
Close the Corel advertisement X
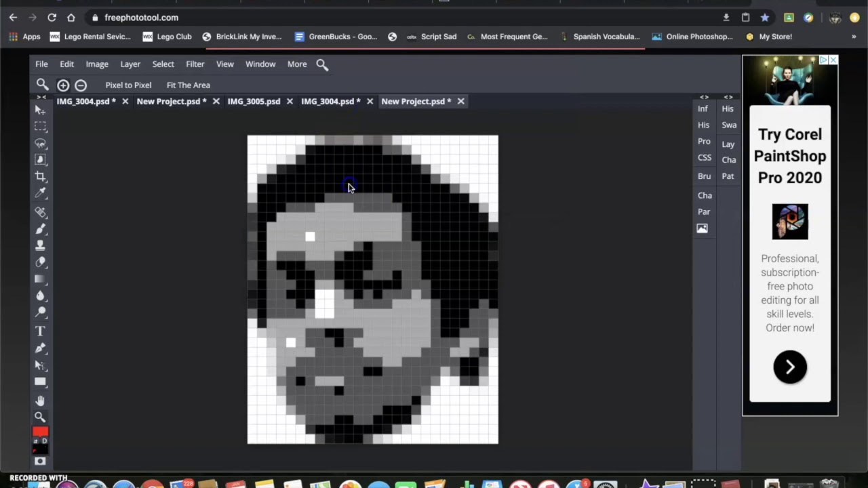tap(833, 60)
